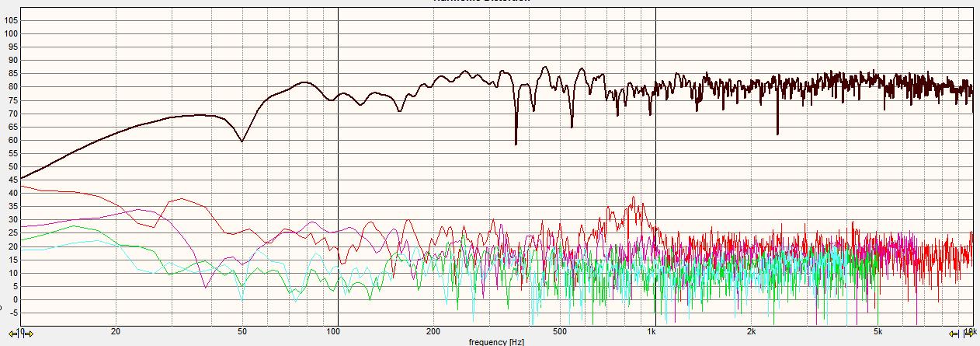Click the left arrow at the upper frequency limit
980x346 pixels.
coord(953,334)
